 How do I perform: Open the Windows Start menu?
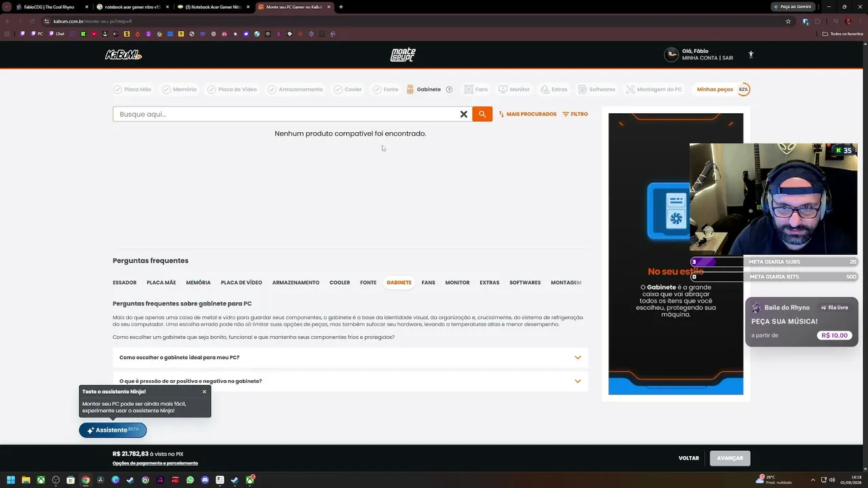[11, 480]
